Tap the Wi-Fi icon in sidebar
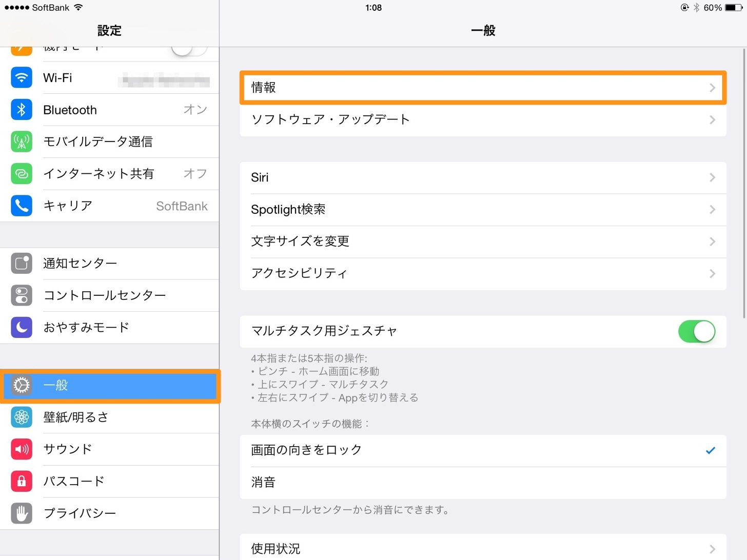 pos(22,78)
